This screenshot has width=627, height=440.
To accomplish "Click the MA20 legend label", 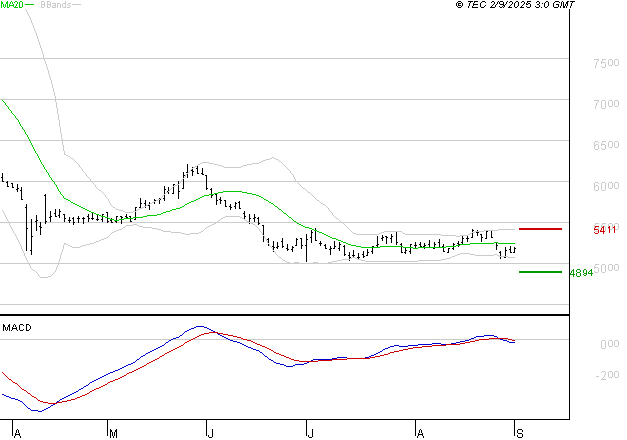I will (x=12, y=5).
